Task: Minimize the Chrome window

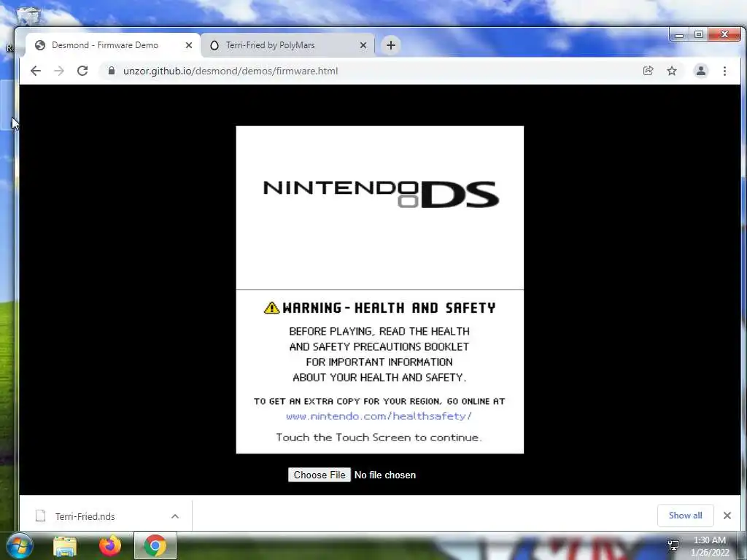Action: click(x=679, y=35)
